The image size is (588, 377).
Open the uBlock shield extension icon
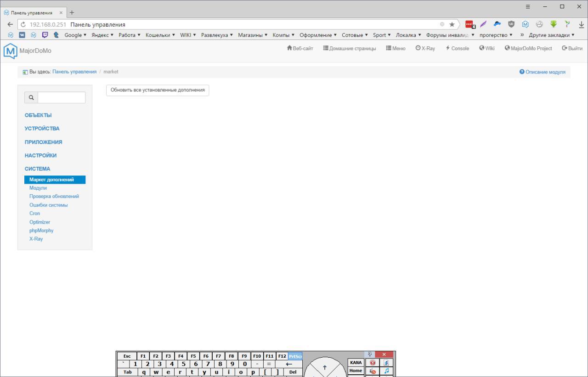click(511, 24)
